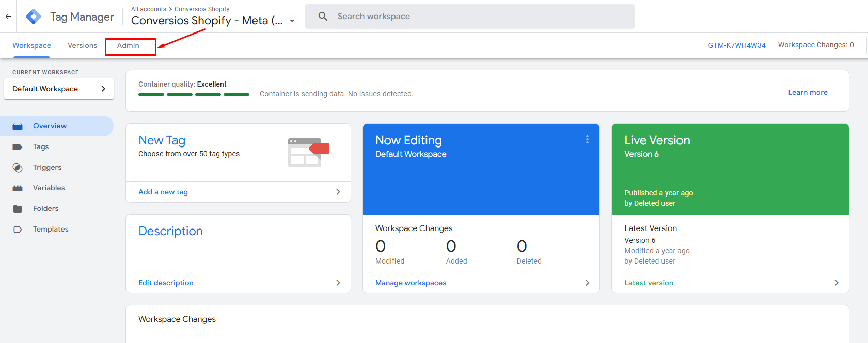Click the New Tag illustration

tap(308, 152)
